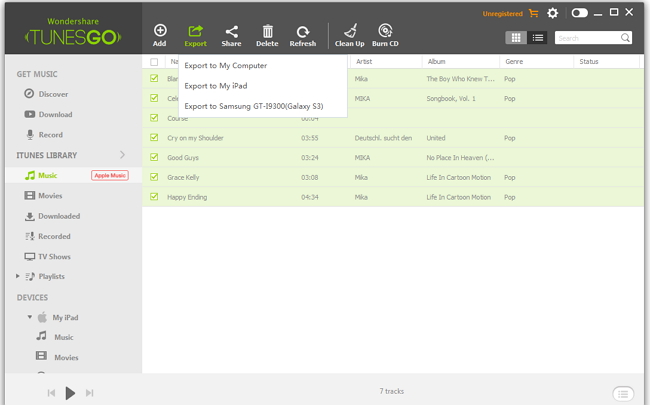650x405 pixels.
Task: Uncheck the track row with album Songbook, Vol. 1
Action: (x=154, y=98)
